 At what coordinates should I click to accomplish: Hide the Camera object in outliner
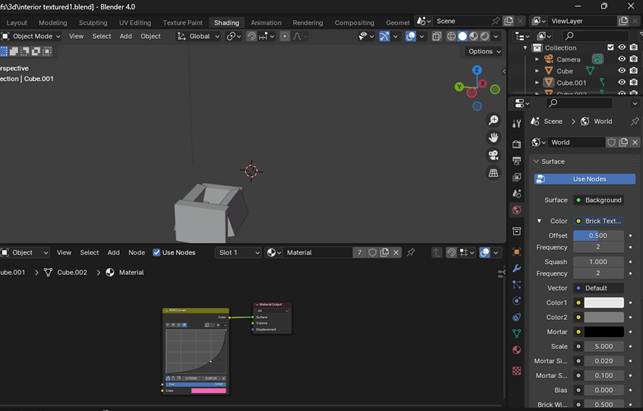(621, 59)
